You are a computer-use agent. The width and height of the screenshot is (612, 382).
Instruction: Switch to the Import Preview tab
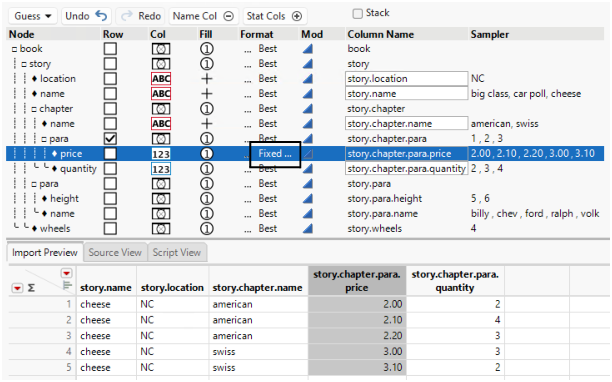[x=44, y=253]
